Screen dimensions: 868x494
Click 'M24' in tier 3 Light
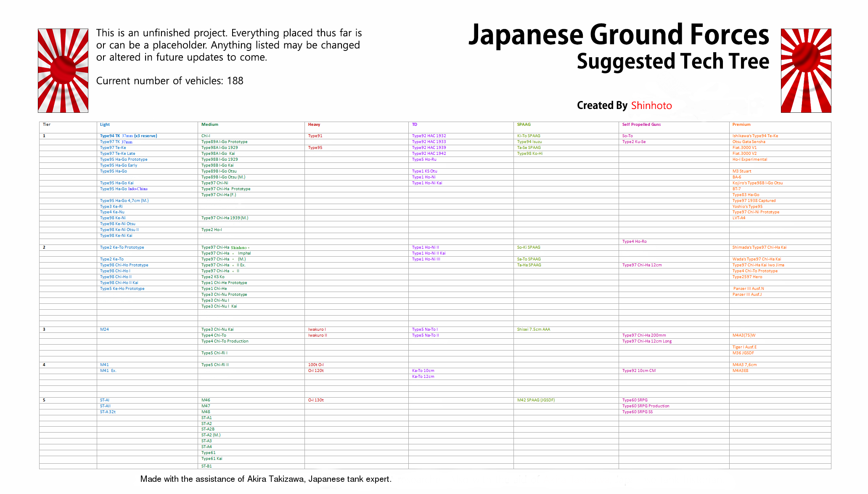[104, 329]
